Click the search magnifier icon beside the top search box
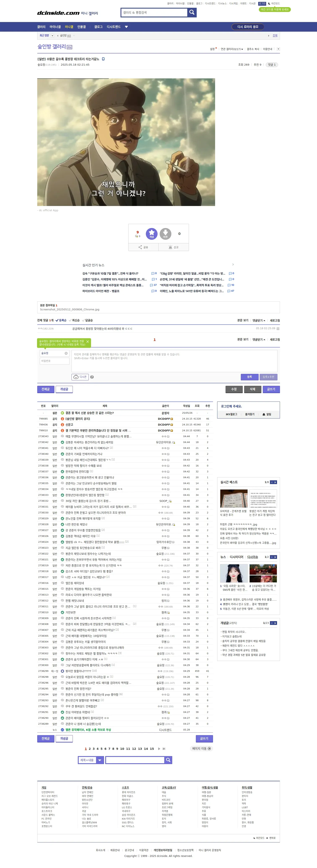This screenshot has height=868, width=317. click(192, 12)
